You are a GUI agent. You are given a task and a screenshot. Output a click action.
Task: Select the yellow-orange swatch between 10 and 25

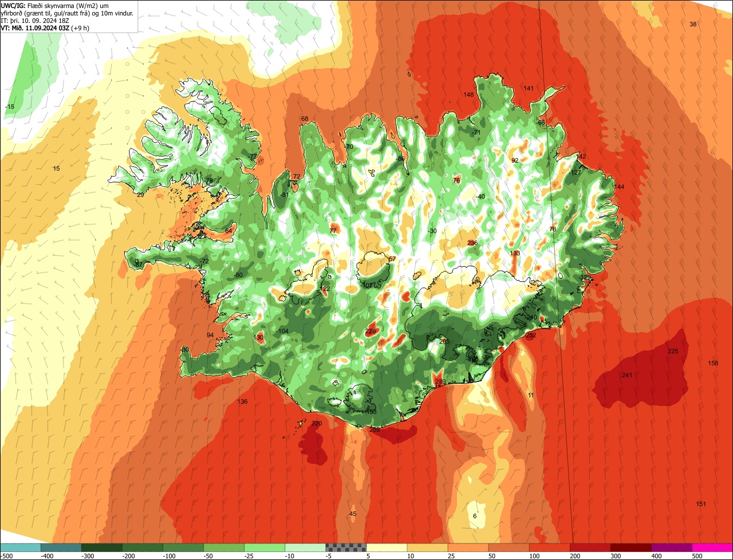pos(427,547)
